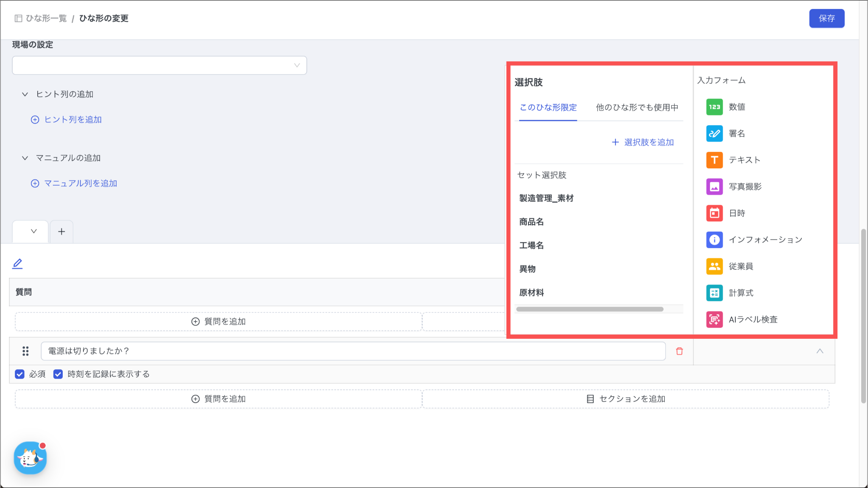Screen dimensions: 868x488
Task: Click the question text field 電源は切りましたか？
Action: pyautogui.click(x=353, y=351)
